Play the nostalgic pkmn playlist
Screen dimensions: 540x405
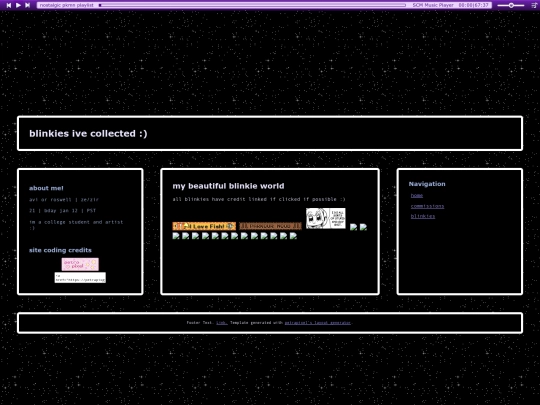18,5
